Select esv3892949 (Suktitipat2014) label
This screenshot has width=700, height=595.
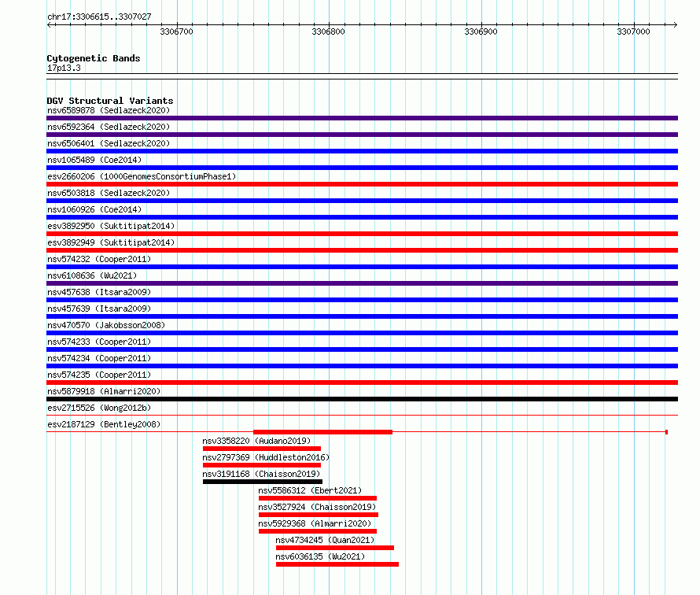point(111,242)
